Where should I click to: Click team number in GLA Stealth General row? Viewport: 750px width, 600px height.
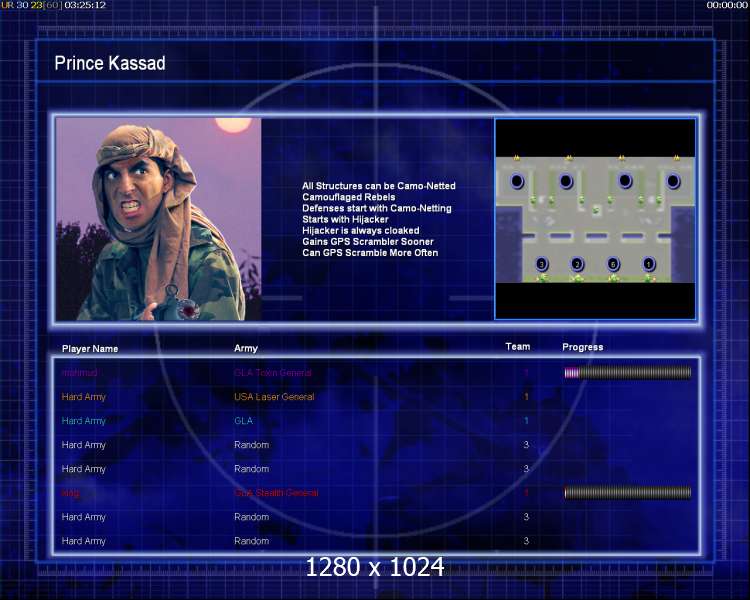coord(526,493)
